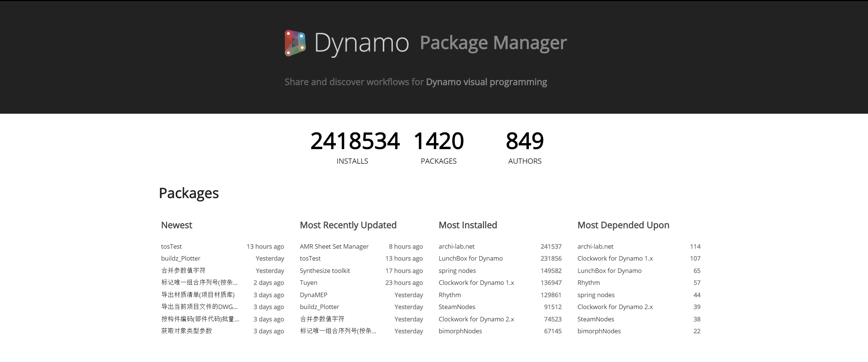Screen dimensions: 868x362
Task: Open Synthesize toolkit package
Action: point(325,271)
